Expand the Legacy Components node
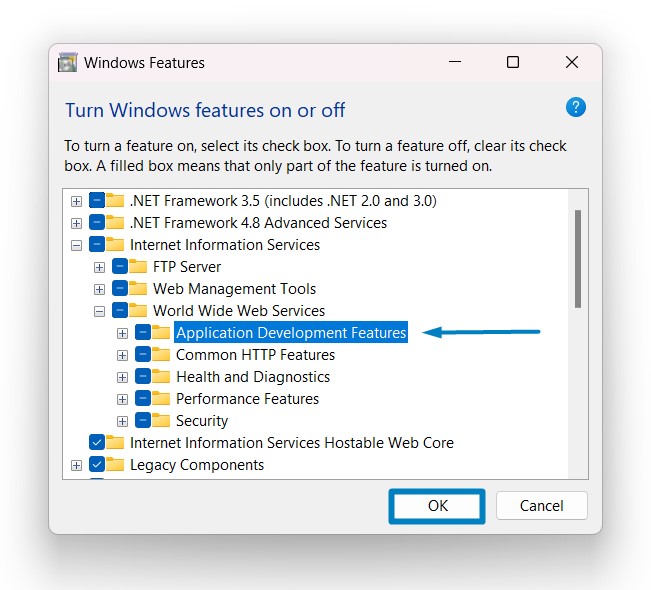The image size is (651, 590). click(x=76, y=465)
